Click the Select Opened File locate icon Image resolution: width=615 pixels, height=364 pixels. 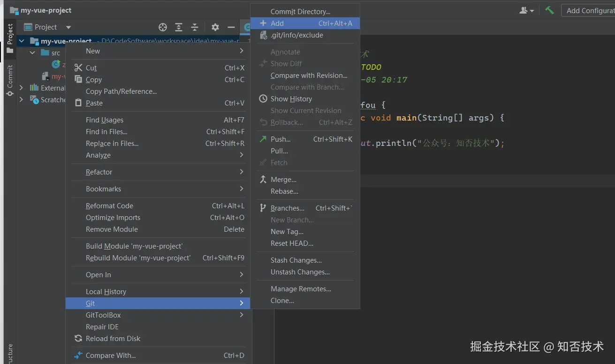click(x=163, y=27)
